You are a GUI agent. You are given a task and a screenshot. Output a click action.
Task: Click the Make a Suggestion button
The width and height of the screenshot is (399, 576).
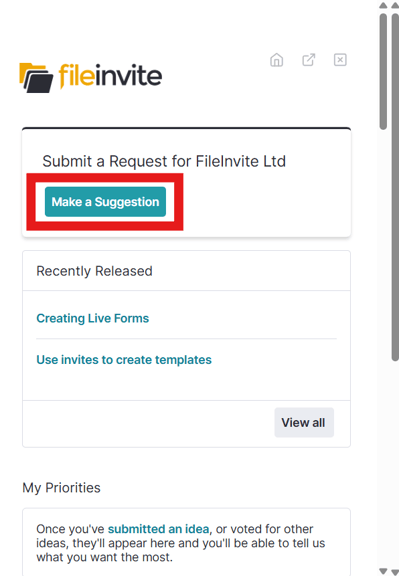point(105,202)
